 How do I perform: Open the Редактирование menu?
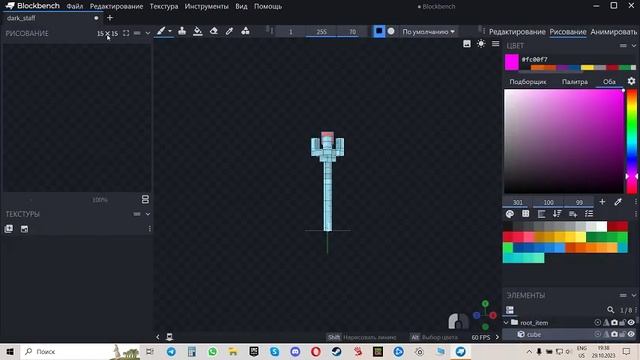(116, 7)
